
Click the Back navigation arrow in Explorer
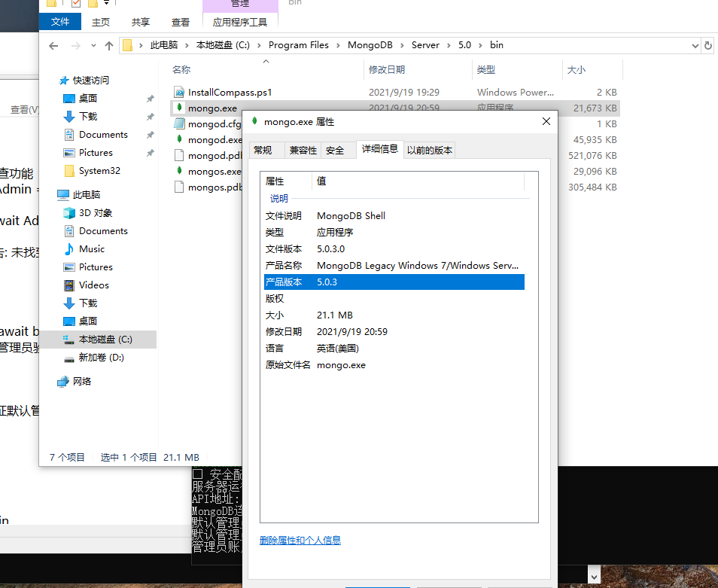[53, 45]
